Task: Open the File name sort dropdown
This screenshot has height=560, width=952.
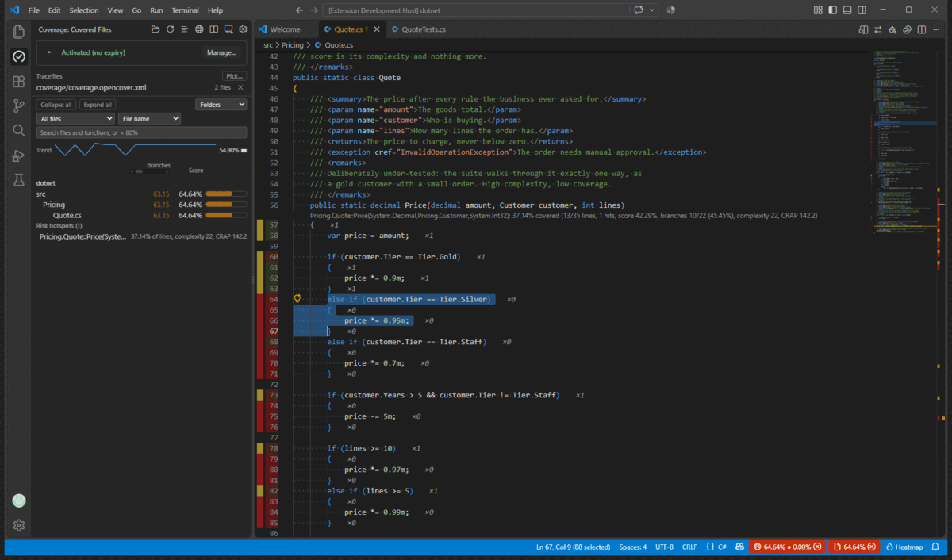Action: (x=149, y=119)
